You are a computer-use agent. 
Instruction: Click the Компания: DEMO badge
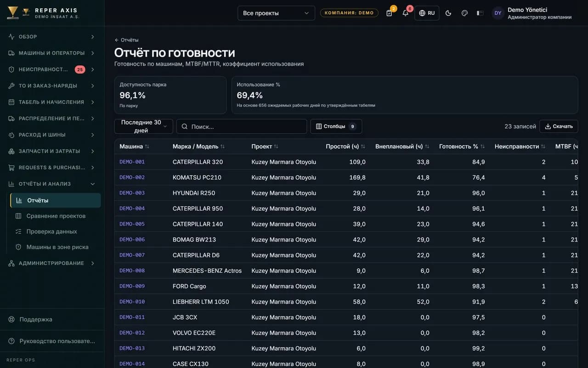tap(349, 13)
